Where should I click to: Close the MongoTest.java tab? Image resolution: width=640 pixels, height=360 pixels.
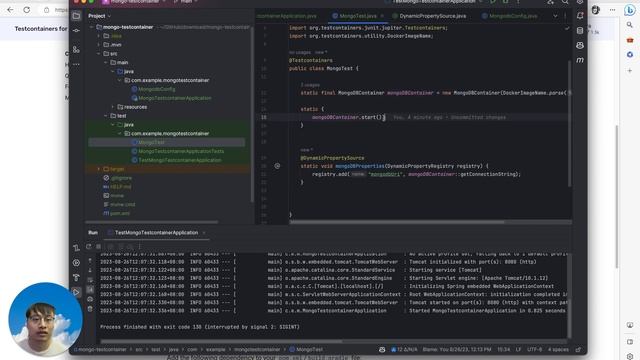pos(382,16)
